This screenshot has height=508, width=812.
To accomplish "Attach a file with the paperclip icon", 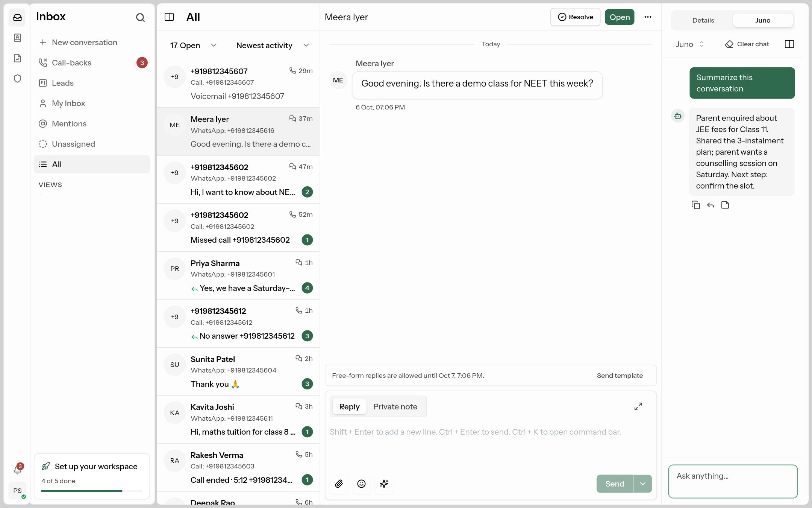I will (339, 484).
